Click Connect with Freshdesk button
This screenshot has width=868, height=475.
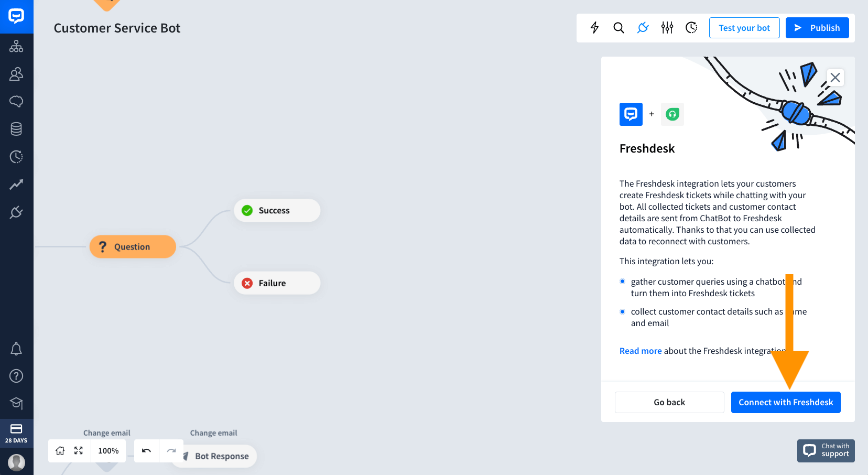[x=786, y=402]
